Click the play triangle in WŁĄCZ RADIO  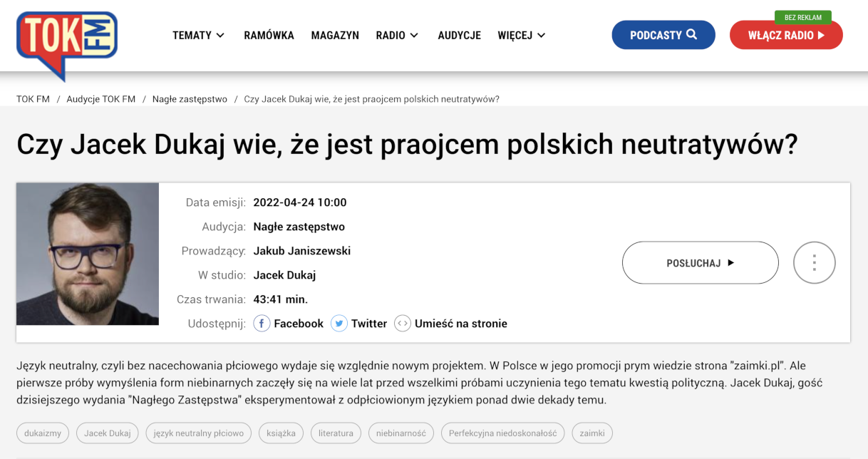point(822,35)
